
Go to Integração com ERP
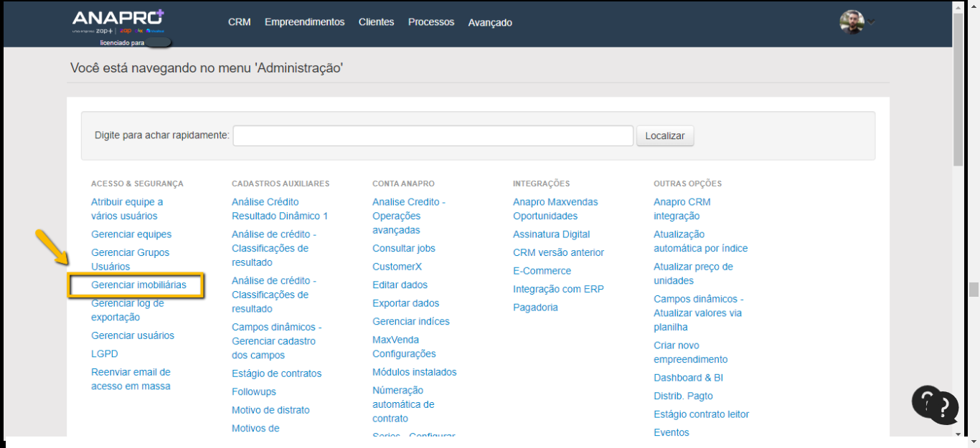pos(558,290)
